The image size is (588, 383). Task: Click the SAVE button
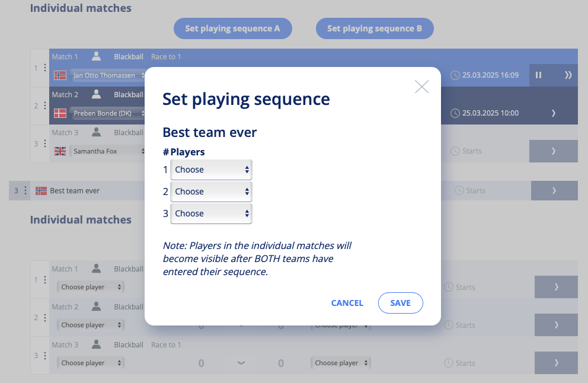(401, 303)
